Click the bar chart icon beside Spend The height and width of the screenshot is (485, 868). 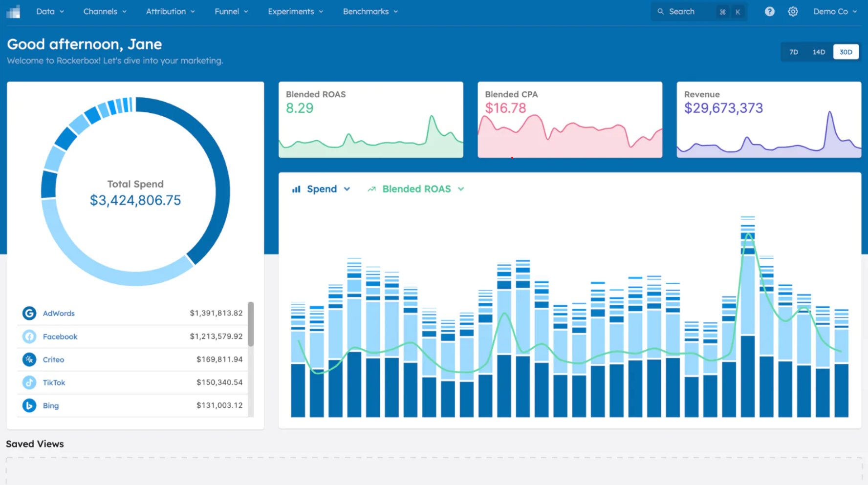click(296, 189)
